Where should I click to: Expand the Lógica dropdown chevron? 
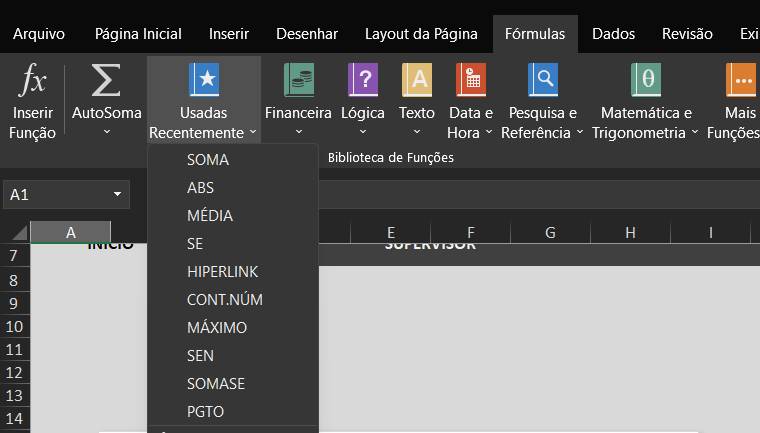tap(363, 132)
